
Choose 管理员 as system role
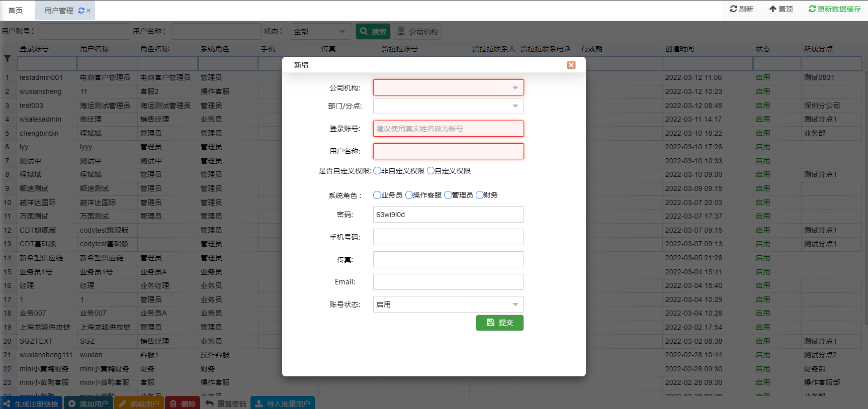[448, 195]
